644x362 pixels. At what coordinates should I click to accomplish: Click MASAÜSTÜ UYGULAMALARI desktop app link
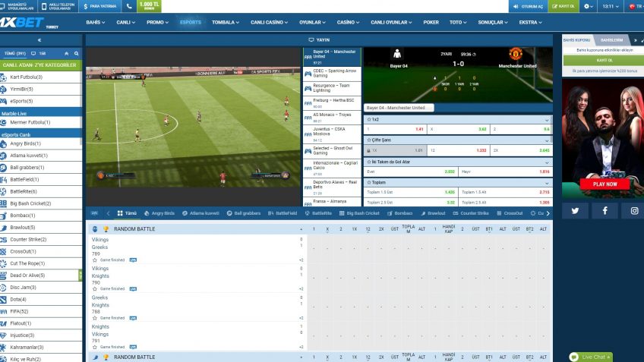tap(18, 6)
